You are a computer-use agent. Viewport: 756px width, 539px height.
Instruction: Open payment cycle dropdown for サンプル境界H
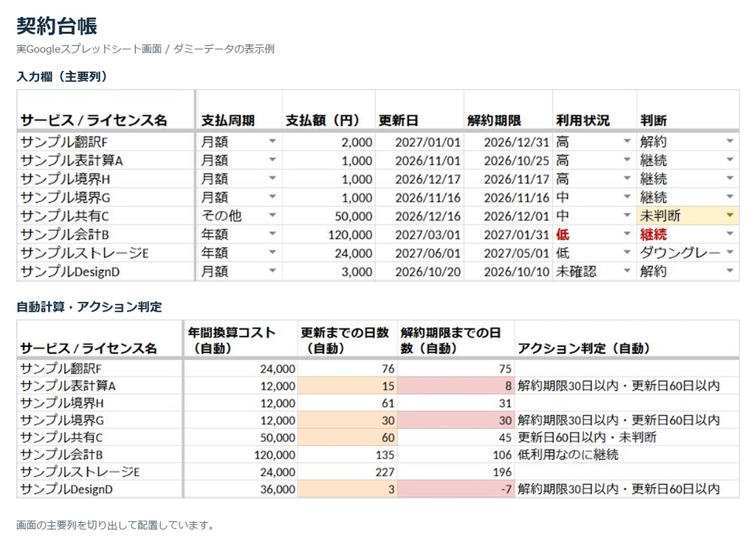(x=272, y=179)
